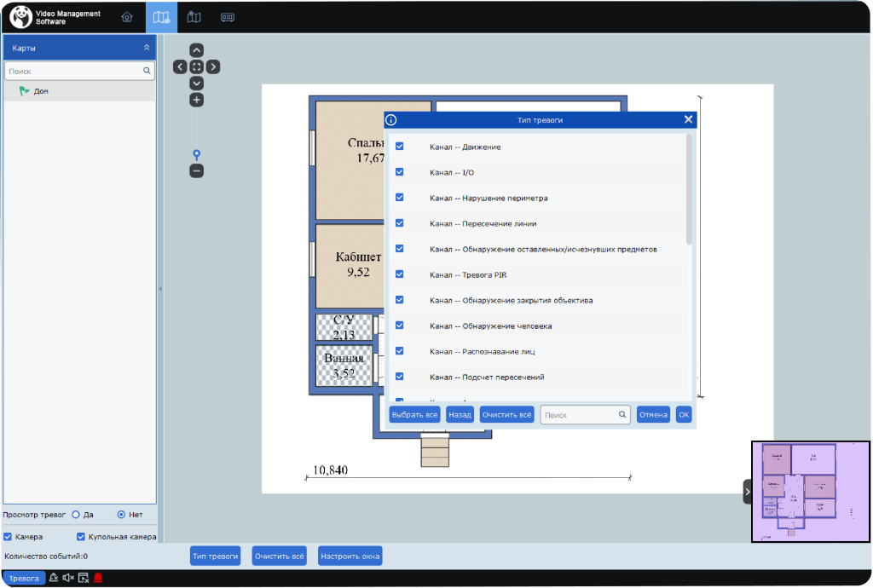This screenshot has height=588, width=873.
Task: Collapse the left sidebar with splitter handle
Action: pyautogui.click(x=160, y=290)
